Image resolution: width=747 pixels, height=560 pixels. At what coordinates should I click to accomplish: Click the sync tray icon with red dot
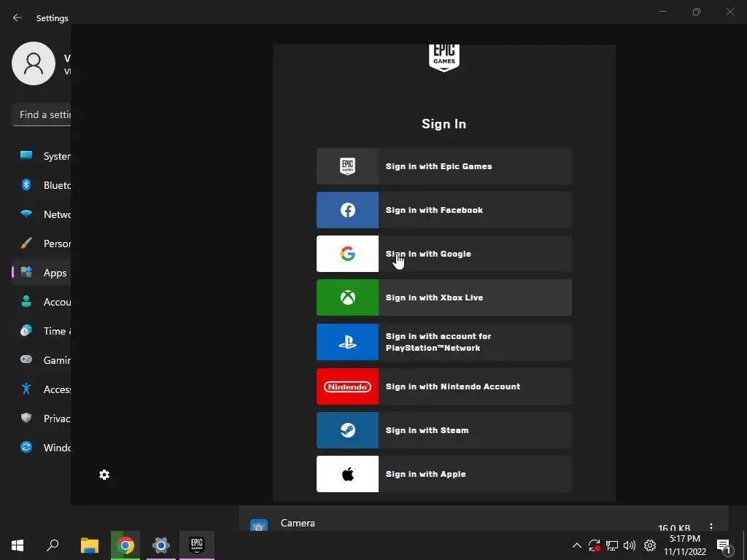click(x=594, y=545)
